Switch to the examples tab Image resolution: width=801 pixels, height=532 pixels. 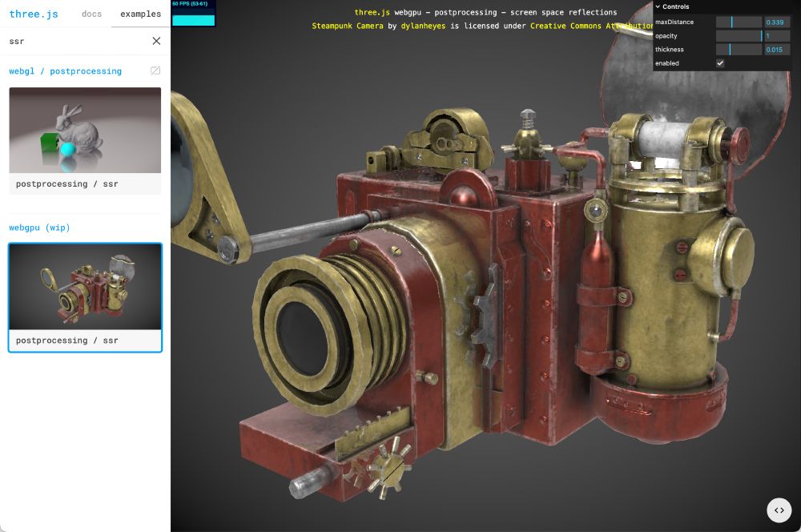pos(140,14)
